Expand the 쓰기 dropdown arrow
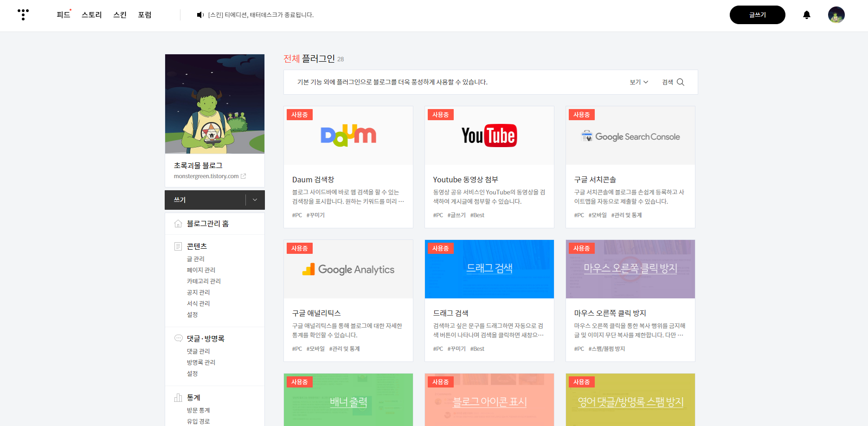868x426 pixels. tap(255, 200)
